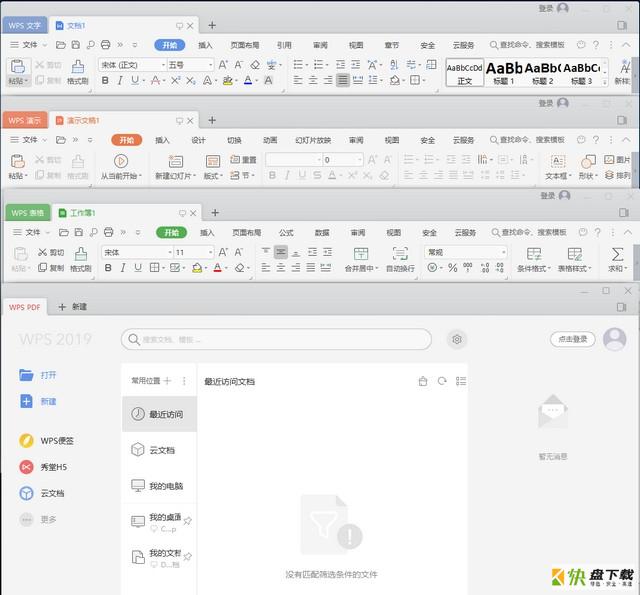Viewport: 640px width, 595px height.
Task: Open 幻灯片放映 tab in WPS Presentation
Action: [x=313, y=140]
